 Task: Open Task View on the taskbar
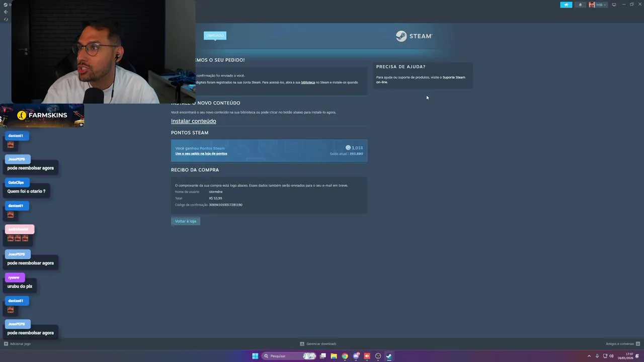(323, 356)
